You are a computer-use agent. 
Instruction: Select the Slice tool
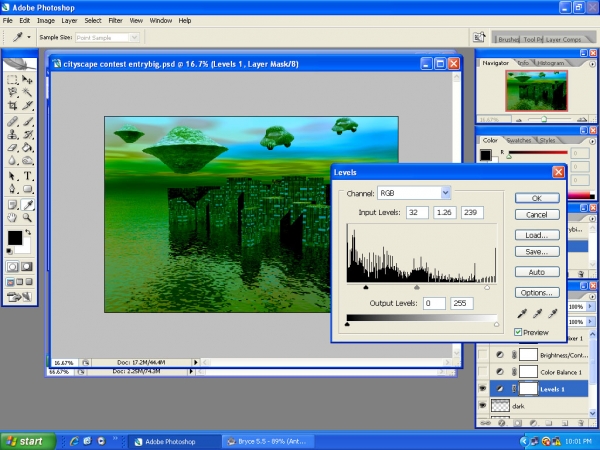click(27, 105)
